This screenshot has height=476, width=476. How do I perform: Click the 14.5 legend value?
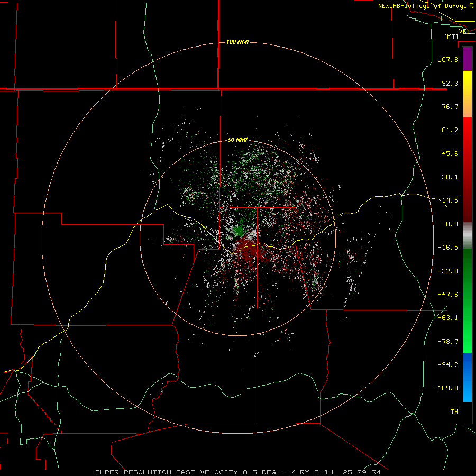pyautogui.click(x=450, y=200)
